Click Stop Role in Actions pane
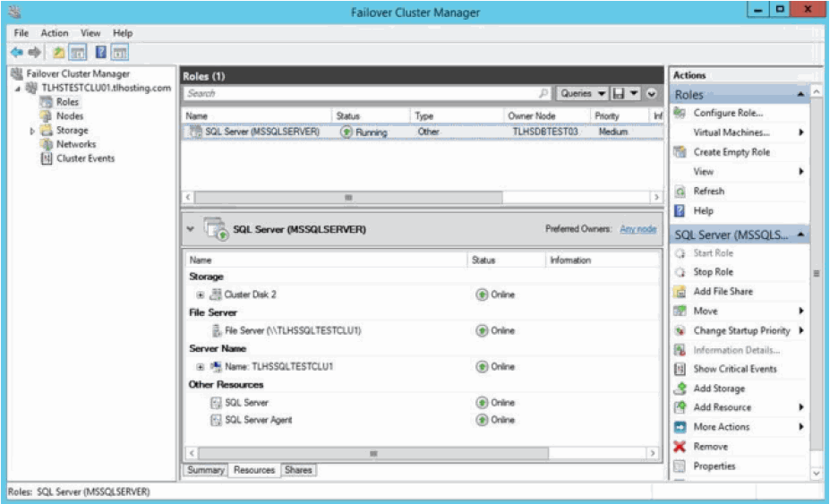The height and width of the screenshot is (504, 830). [713, 272]
